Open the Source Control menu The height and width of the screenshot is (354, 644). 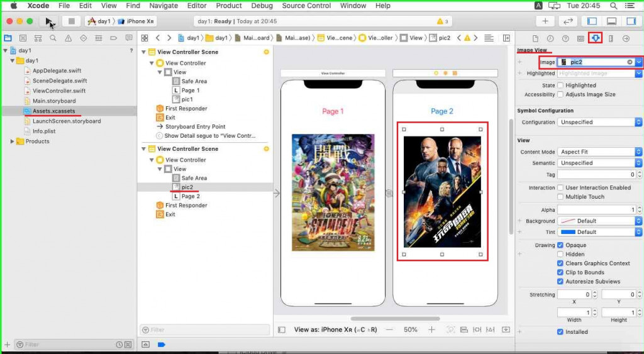[x=306, y=6]
